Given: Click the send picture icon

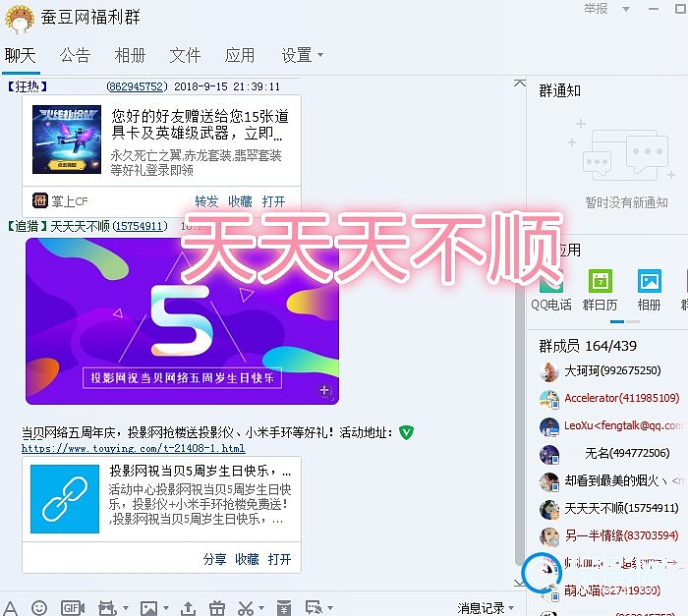Looking at the screenshot, I should pos(148,608).
